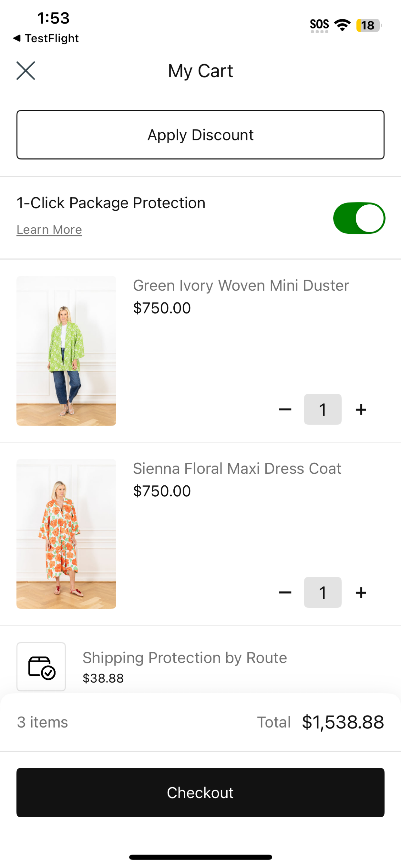Select quantity field for Green Ivory Duster

[x=323, y=409]
